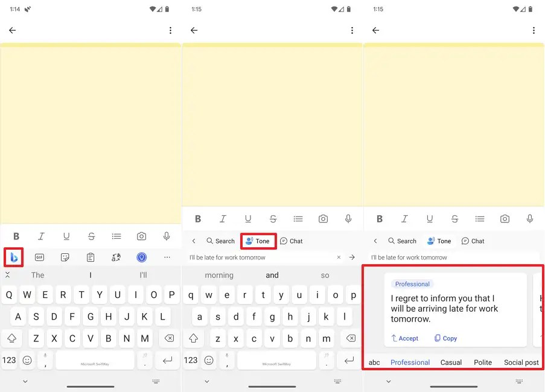Image resolution: width=545 pixels, height=392 pixels.
Task: Expand more toolbar options via ellipsis
Action: (167, 257)
